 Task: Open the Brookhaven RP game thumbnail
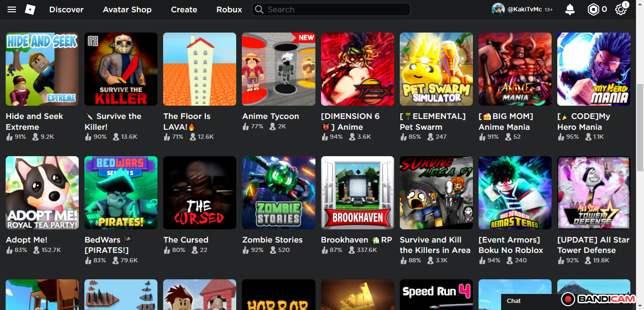[357, 193]
